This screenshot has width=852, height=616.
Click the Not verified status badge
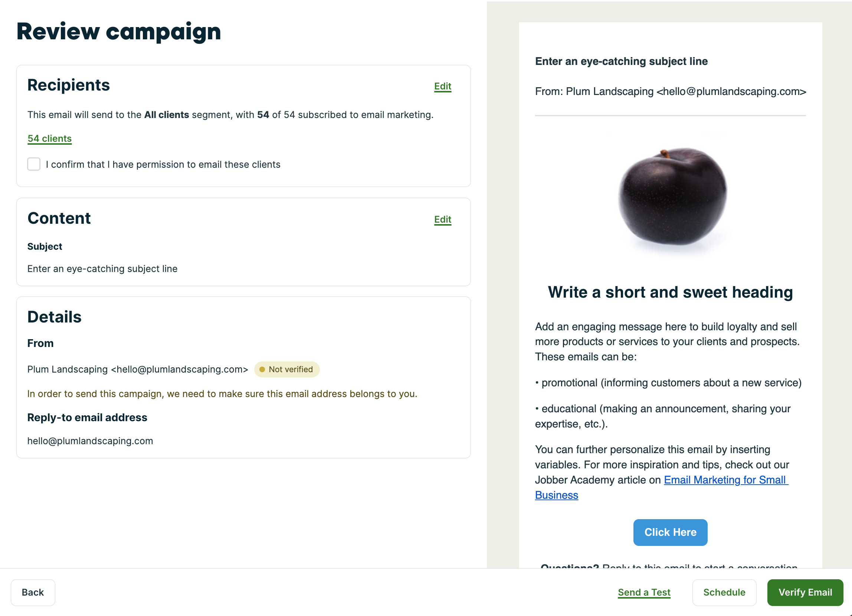pyautogui.click(x=287, y=369)
